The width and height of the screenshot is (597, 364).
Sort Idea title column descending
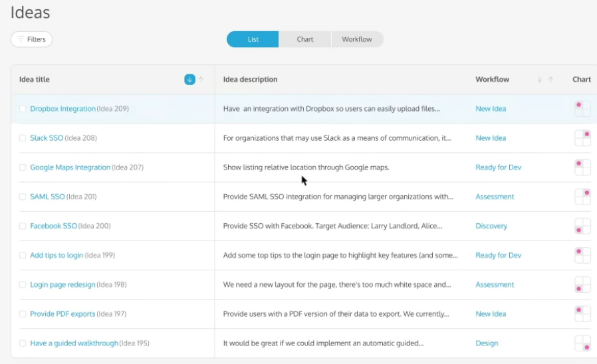click(x=189, y=80)
